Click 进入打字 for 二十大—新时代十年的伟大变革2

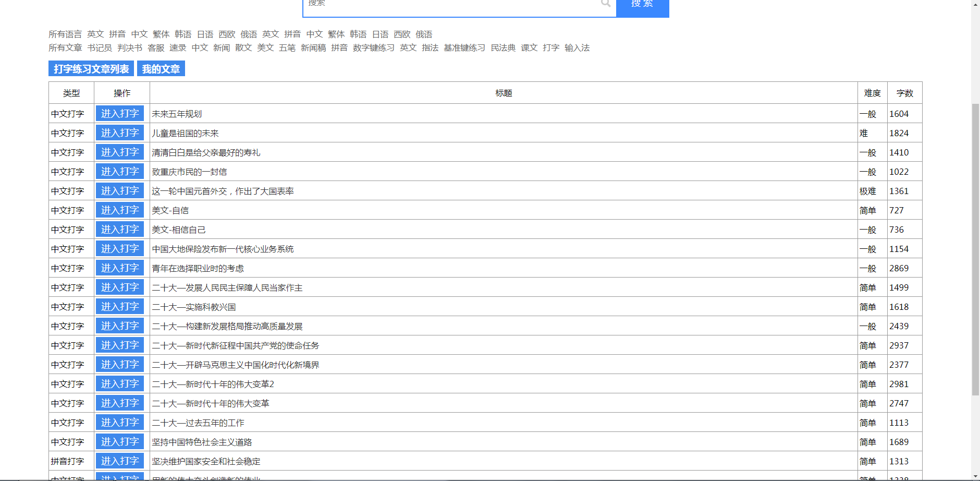(x=120, y=383)
